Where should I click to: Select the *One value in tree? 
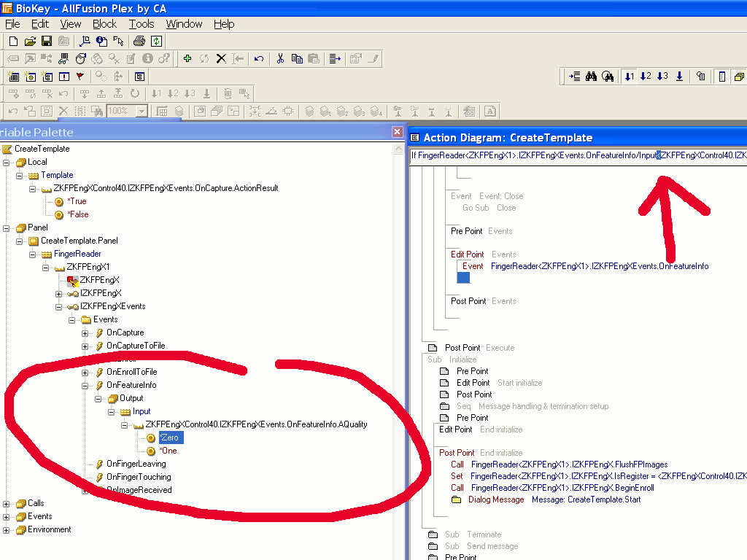168,451
